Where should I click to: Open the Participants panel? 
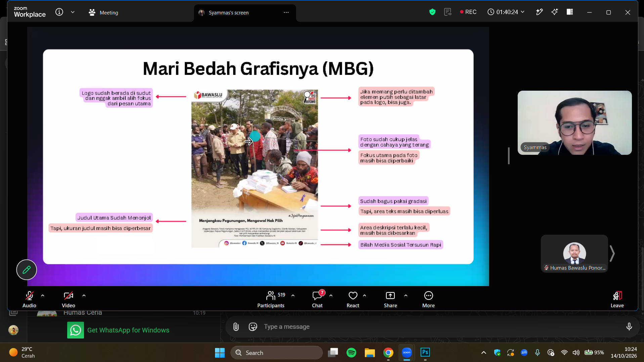tap(271, 299)
